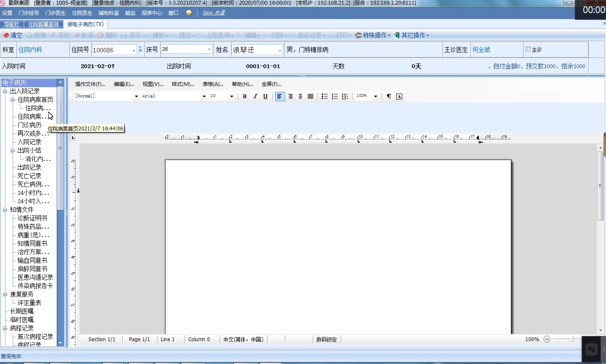
Task: Align text left
Action: [x=280, y=97]
